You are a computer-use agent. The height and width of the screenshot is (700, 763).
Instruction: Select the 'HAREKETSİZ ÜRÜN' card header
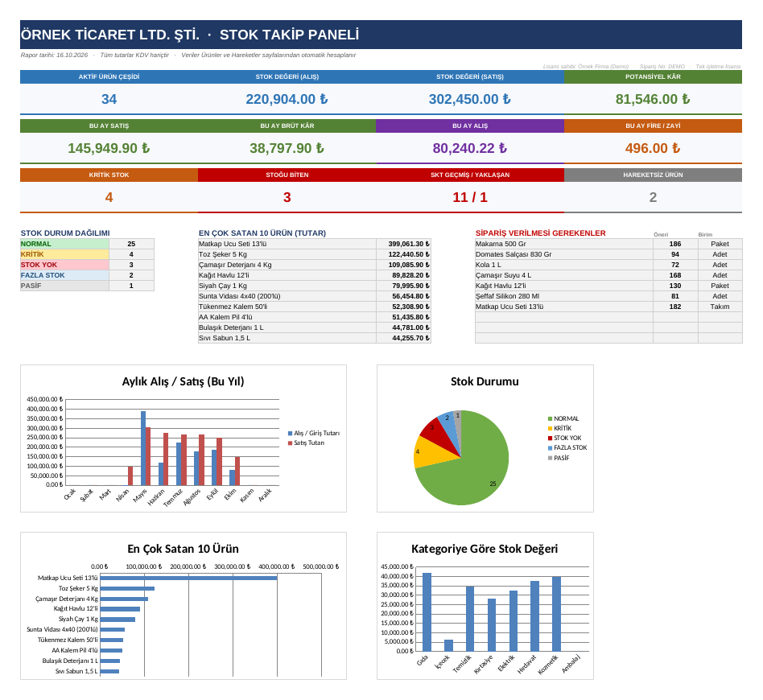pyautogui.click(x=653, y=175)
